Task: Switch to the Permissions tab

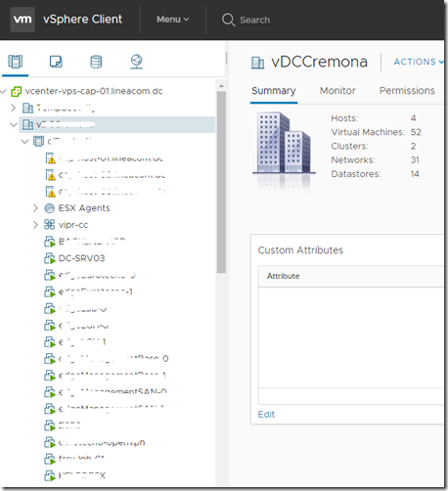Action: pos(407,91)
